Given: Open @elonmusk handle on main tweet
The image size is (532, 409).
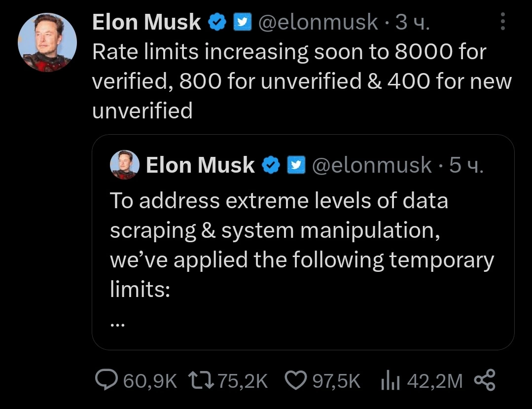Looking at the screenshot, I should tap(318, 23).
